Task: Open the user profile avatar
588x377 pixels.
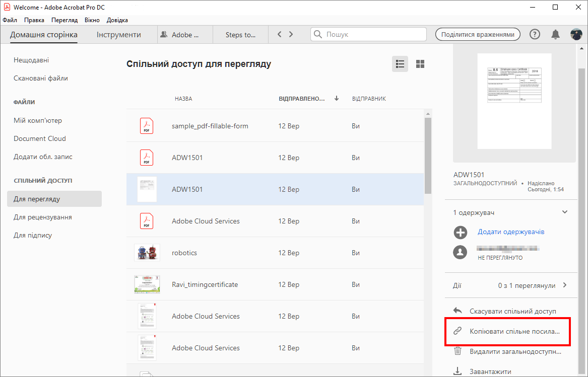Action: pos(576,34)
